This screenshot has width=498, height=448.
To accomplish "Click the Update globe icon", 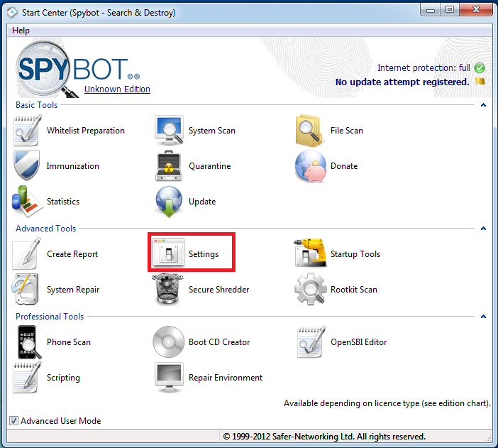I will (x=169, y=202).
